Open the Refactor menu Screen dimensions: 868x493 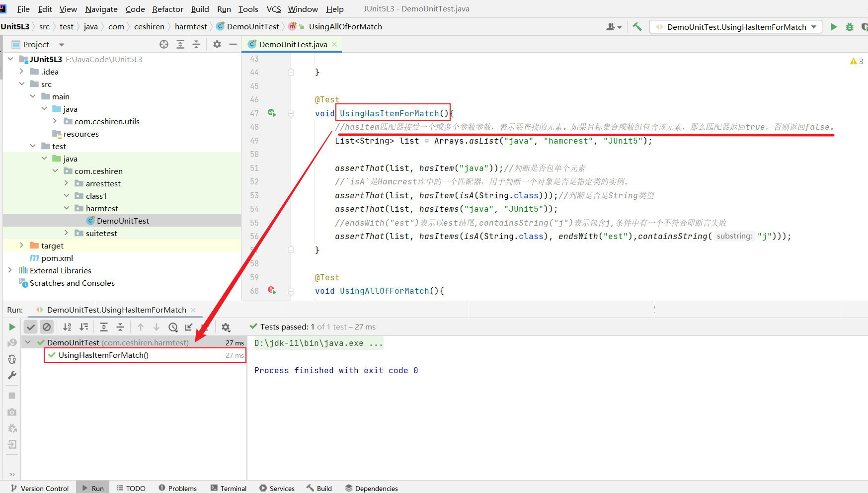167,9
